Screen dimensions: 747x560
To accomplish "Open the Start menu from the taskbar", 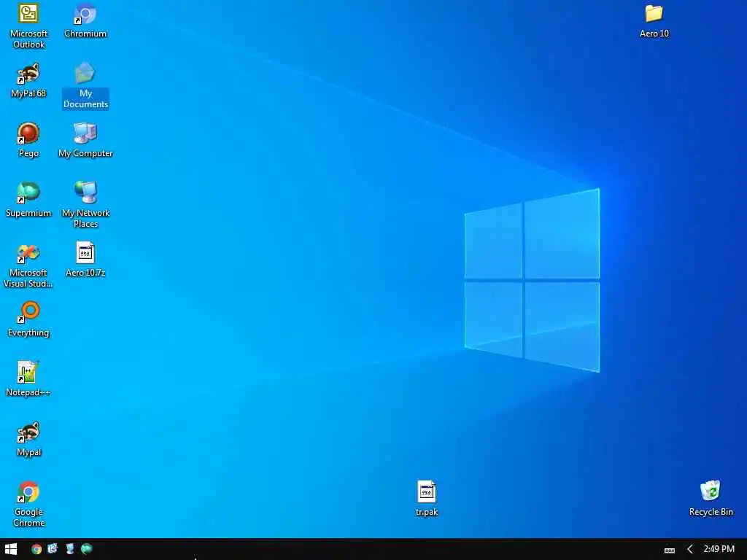I will click(10, 549).
